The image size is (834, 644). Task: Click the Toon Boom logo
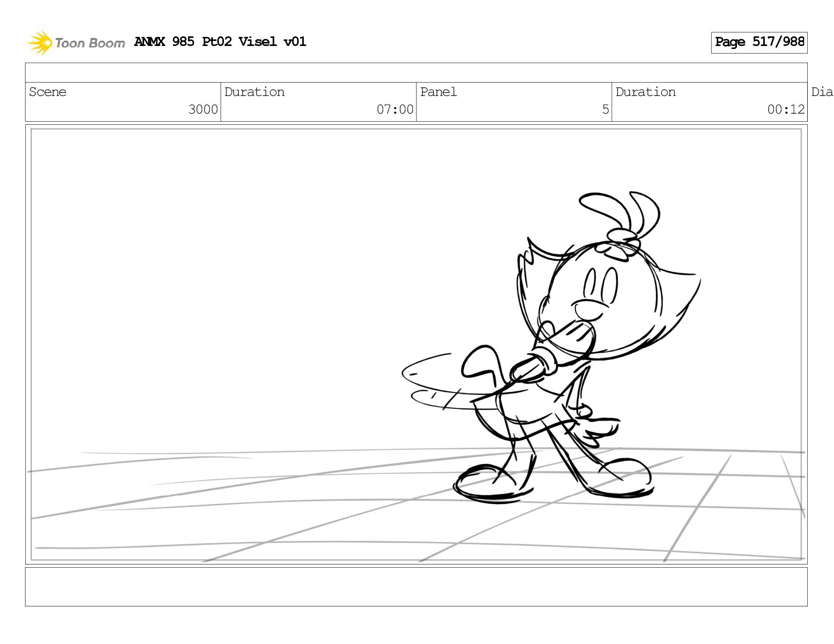[76, 42]
